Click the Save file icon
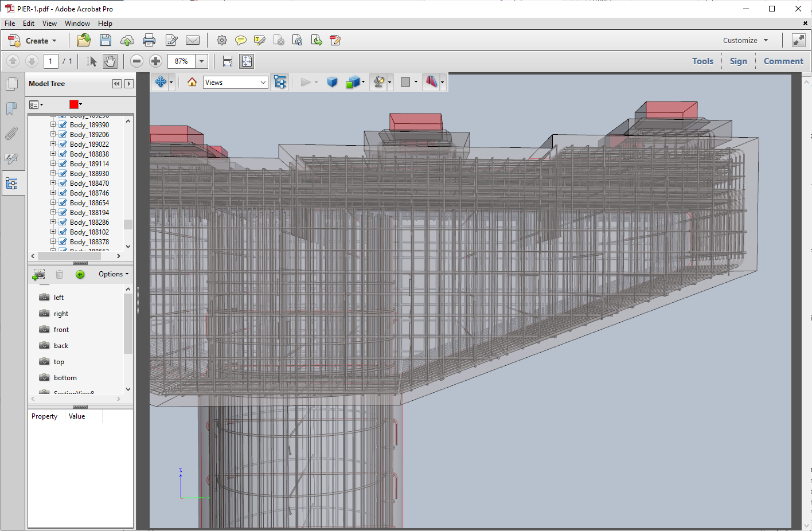This screenshot has height=531, width=812. 106,40
